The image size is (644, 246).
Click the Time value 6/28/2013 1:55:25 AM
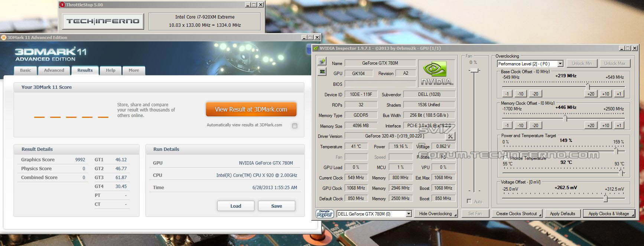point(274,188)
